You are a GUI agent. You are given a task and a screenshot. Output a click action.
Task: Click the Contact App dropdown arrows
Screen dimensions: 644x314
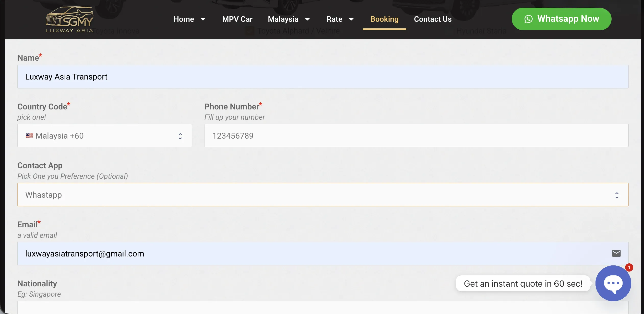click(617, 195)
